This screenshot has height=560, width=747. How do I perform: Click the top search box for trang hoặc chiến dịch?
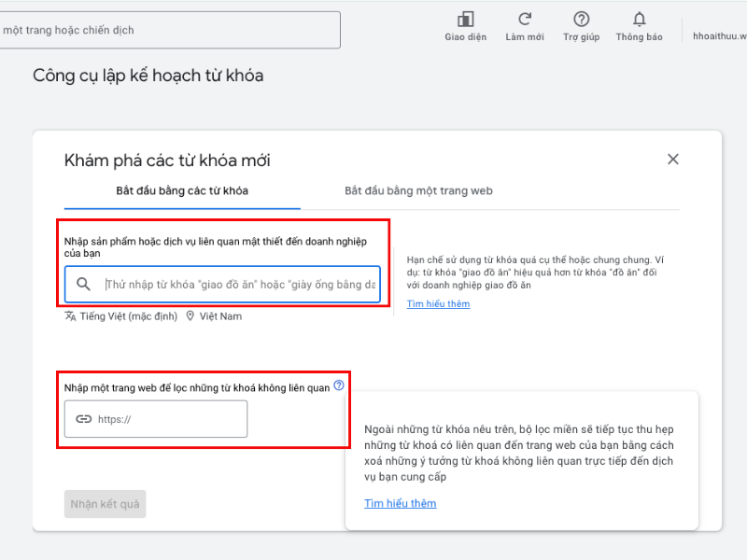(169, 30)
